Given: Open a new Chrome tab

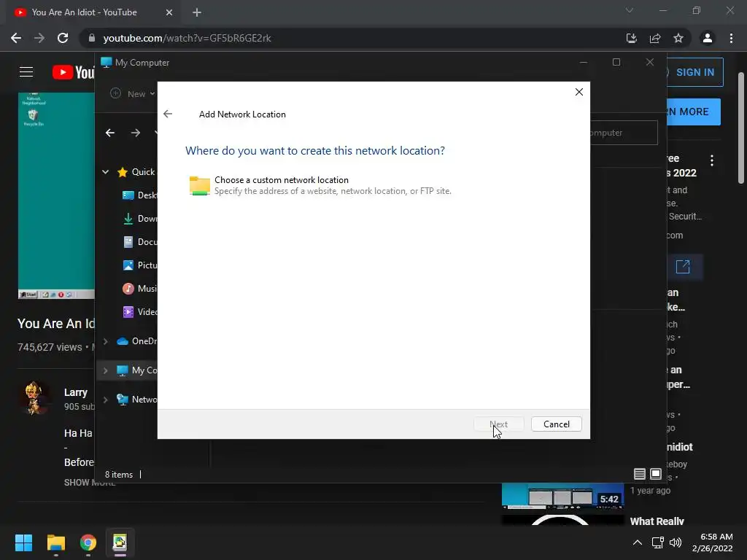Looking at the screenshot, I should [x=197, y=12].
